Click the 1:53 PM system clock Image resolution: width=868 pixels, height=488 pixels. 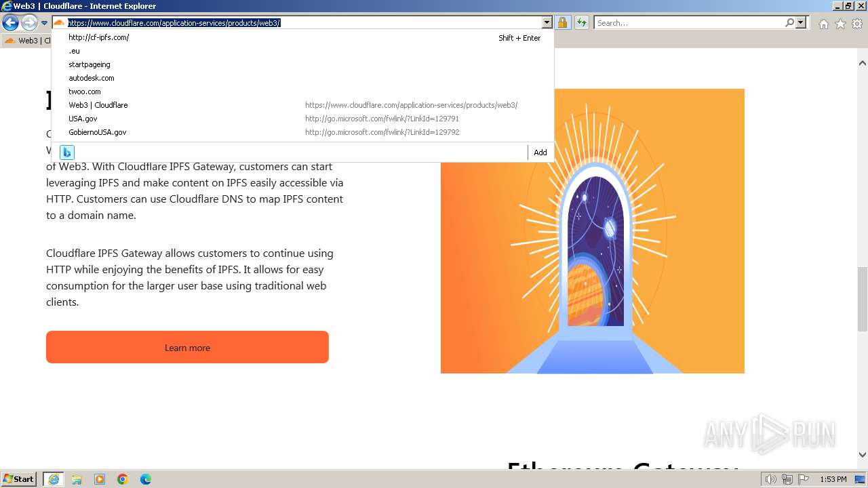coord(833,479)
